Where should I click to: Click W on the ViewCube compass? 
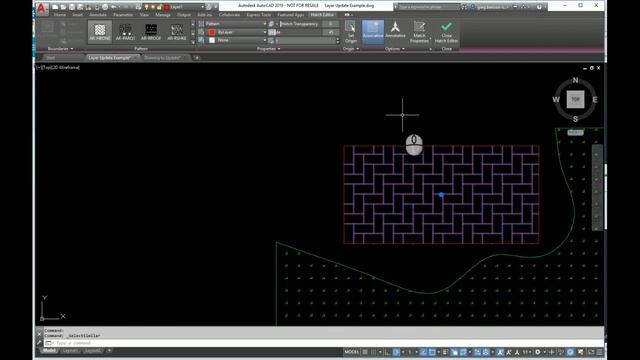556,99
